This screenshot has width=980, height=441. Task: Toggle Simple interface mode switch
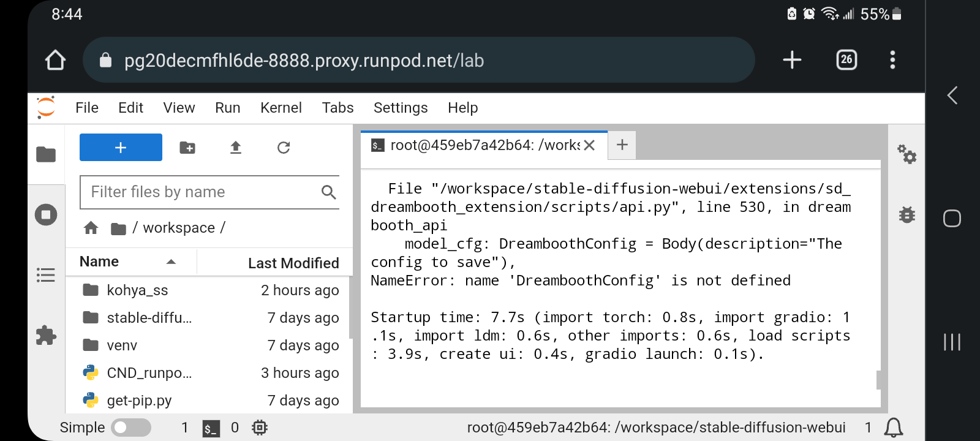[130, 428]
